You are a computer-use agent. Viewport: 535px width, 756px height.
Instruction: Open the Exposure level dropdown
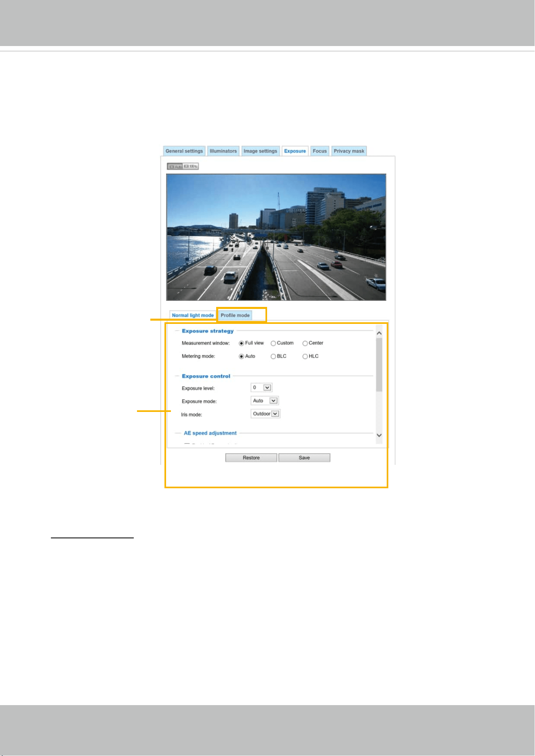coord(261,388)
